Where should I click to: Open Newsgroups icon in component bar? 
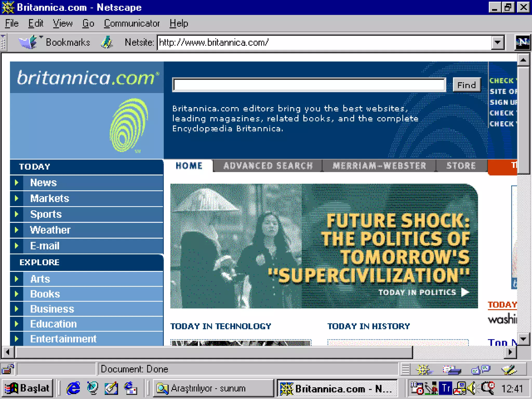tap(481, 369)
